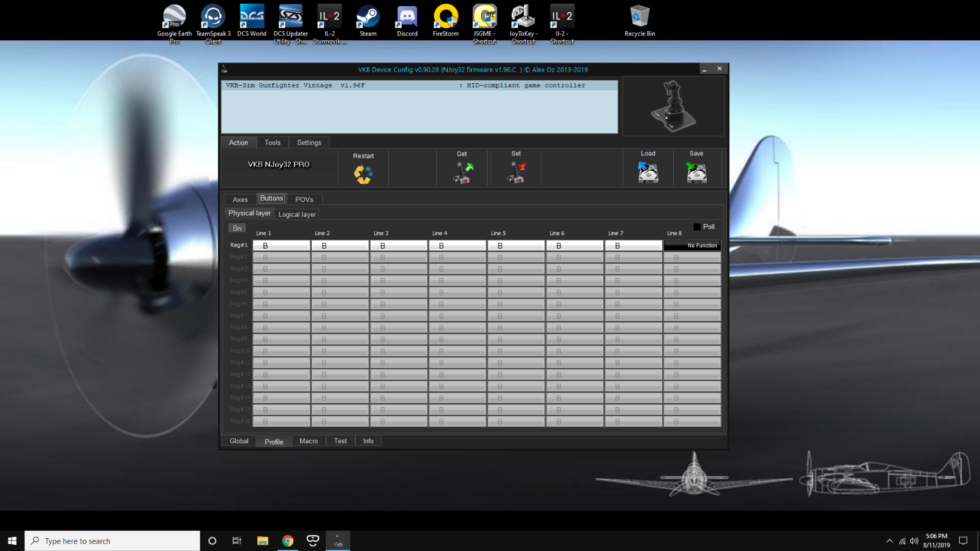Open JSGME shortcut on desktop
The height and width of the screenshot is (551, 980).
(x=484, y=24)
